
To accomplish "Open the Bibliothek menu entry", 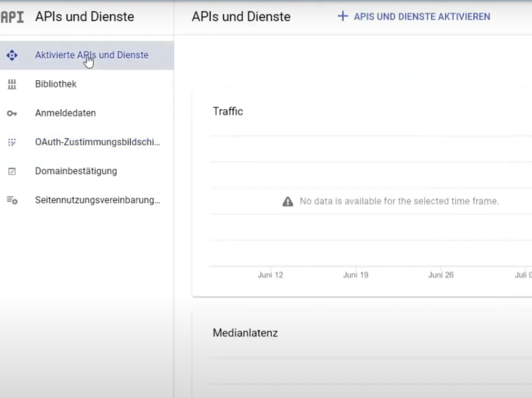I will tap(56, 84).
